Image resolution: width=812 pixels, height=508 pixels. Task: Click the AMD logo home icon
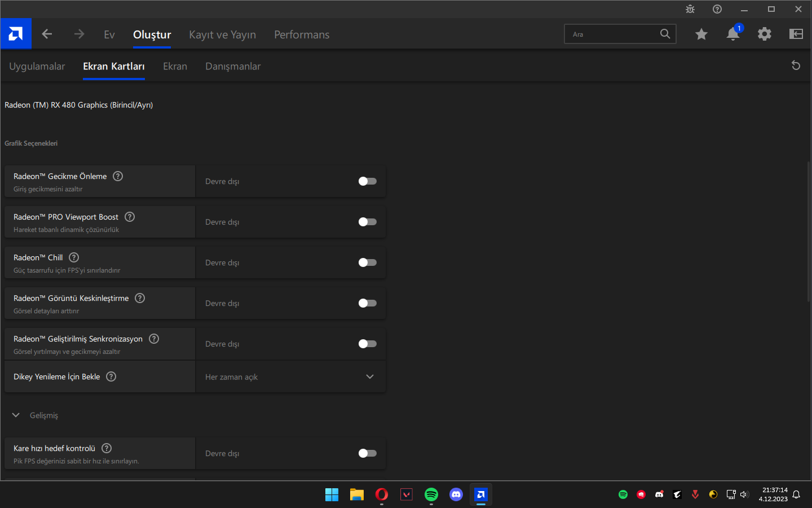16,34
